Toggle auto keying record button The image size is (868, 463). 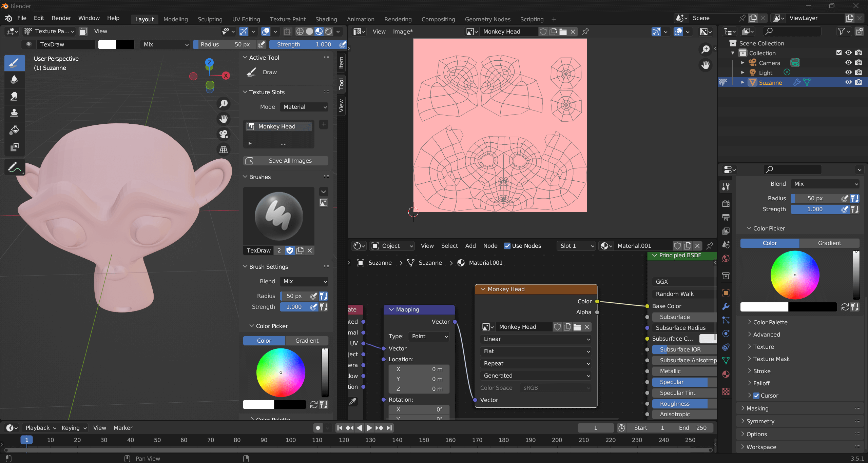pyautogui.click(x=318, y=428)
